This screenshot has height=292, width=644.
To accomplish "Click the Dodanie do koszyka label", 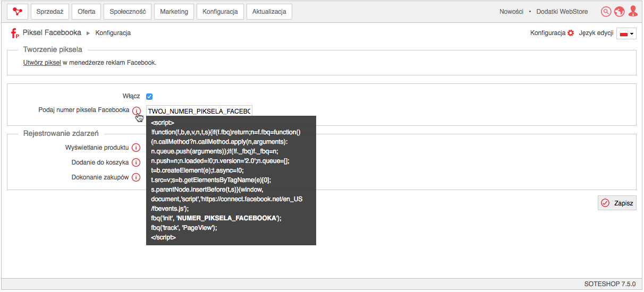I will 100,162.
